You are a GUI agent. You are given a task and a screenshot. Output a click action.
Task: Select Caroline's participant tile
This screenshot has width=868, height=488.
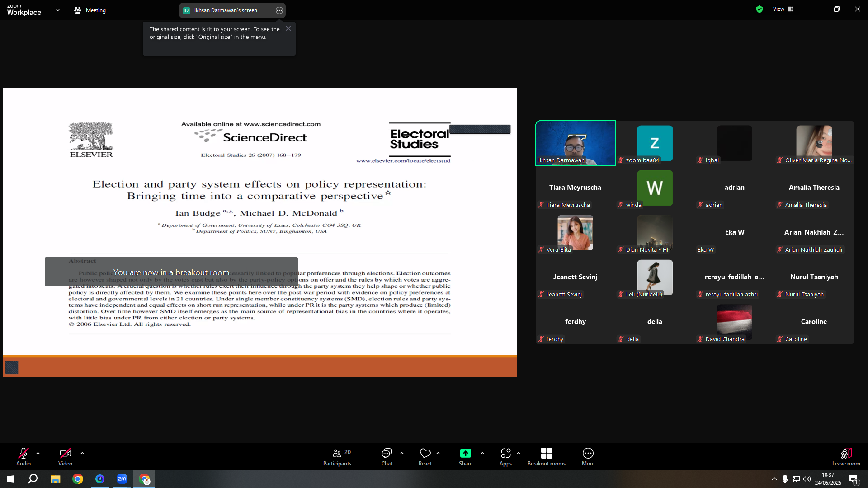pyautogui.click(x=814, y=322)
